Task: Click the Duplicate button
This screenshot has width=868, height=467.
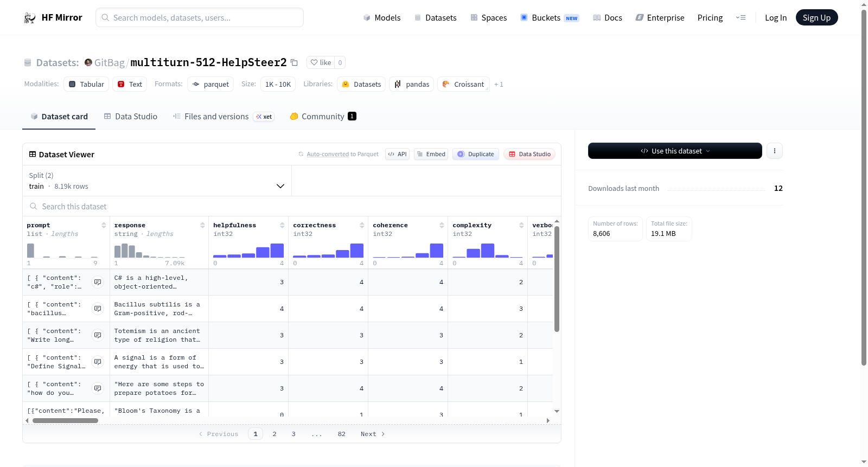Action: [476, 154]
